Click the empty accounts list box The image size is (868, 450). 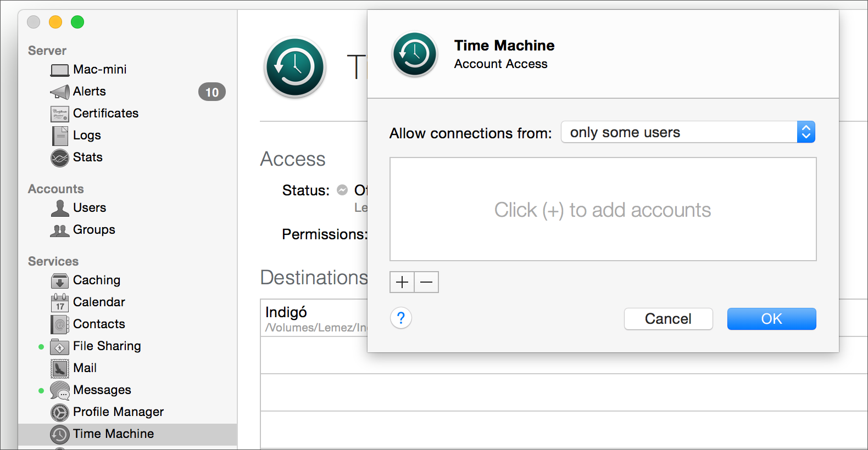click(x=603, y=209)
